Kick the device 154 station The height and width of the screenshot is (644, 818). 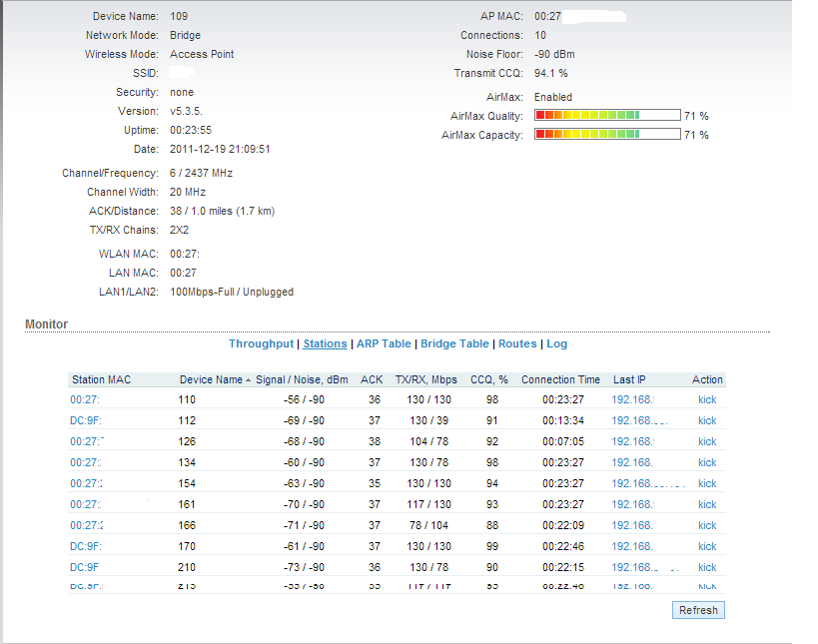(707, 483)
